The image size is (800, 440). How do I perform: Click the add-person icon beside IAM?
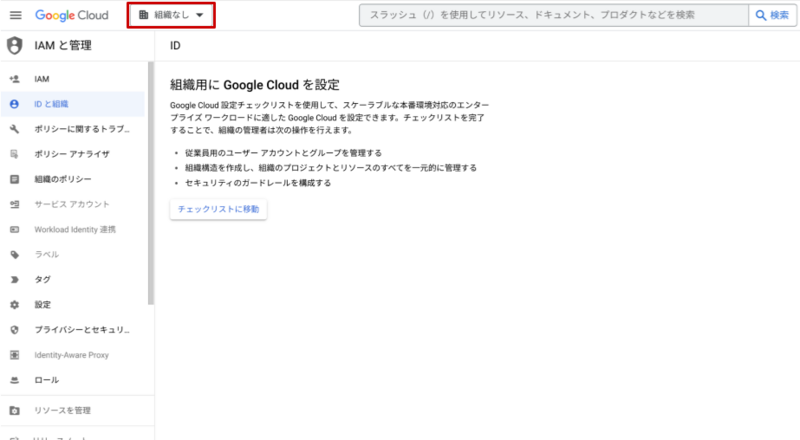tap(14, 79)
